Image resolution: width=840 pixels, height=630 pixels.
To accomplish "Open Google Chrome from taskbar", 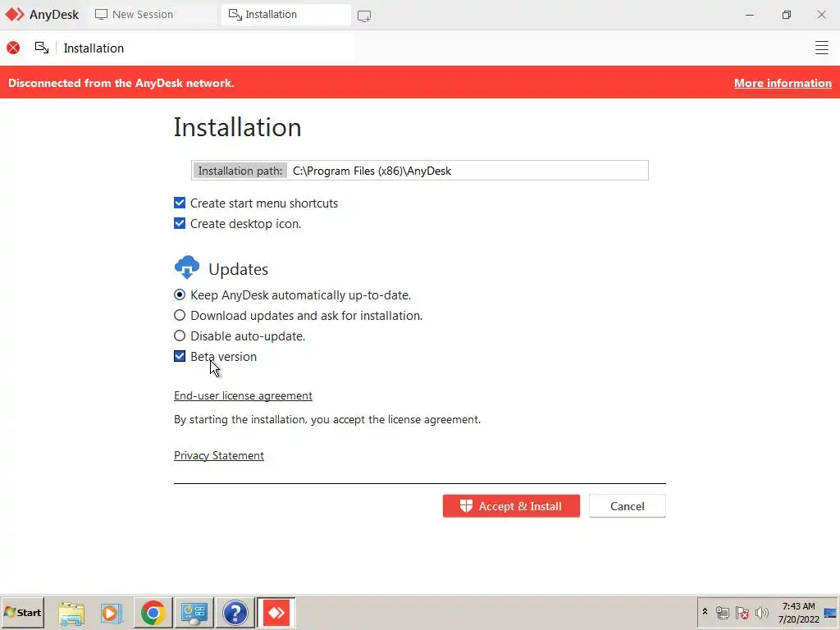I will (153, 613).
